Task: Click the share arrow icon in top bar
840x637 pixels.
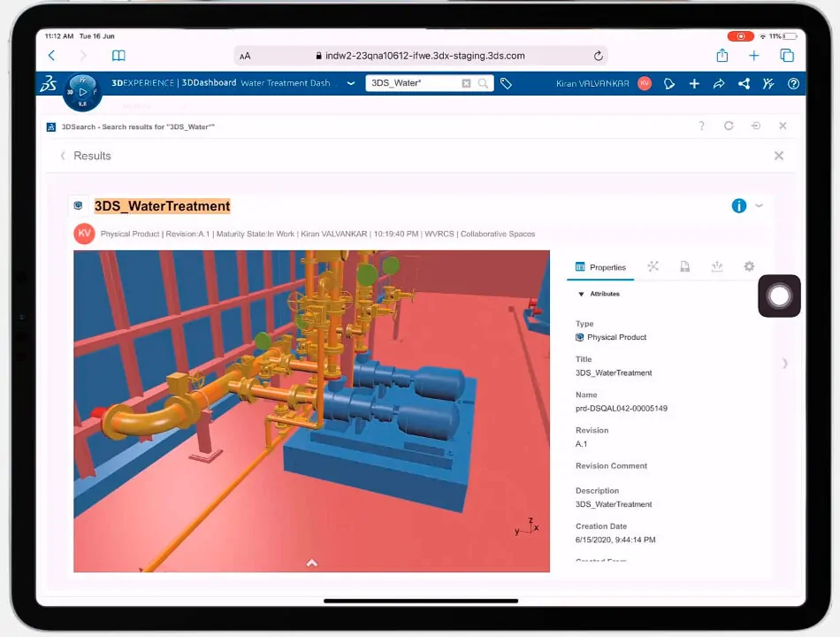Action: [x=719, y=83]
